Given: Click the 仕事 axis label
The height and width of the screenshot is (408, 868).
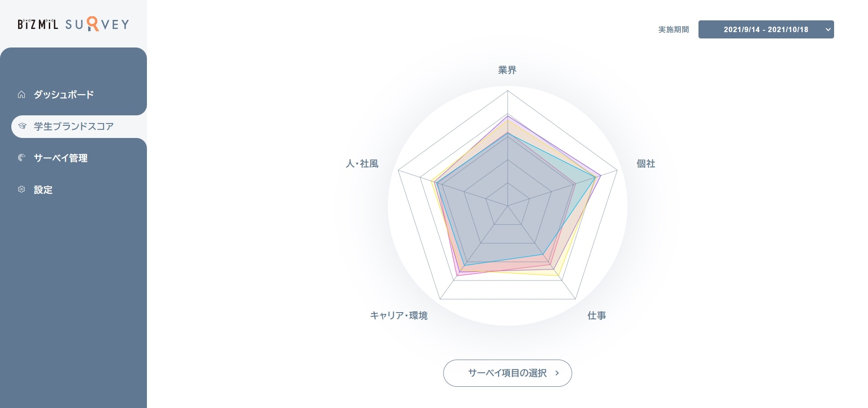Looking at the screenshot, I should pyautogui.click(x=596, y=316).
